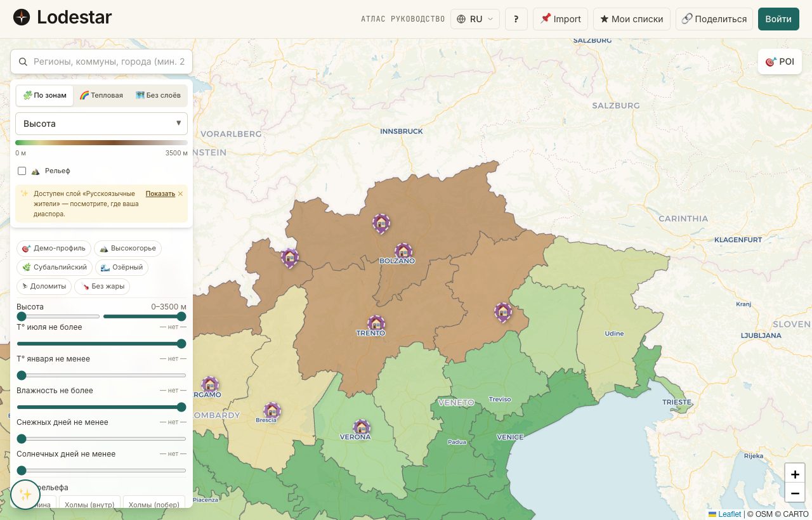Open the RU language selector
This screenshot has height=520, width=812.
[x=475, y=19]
